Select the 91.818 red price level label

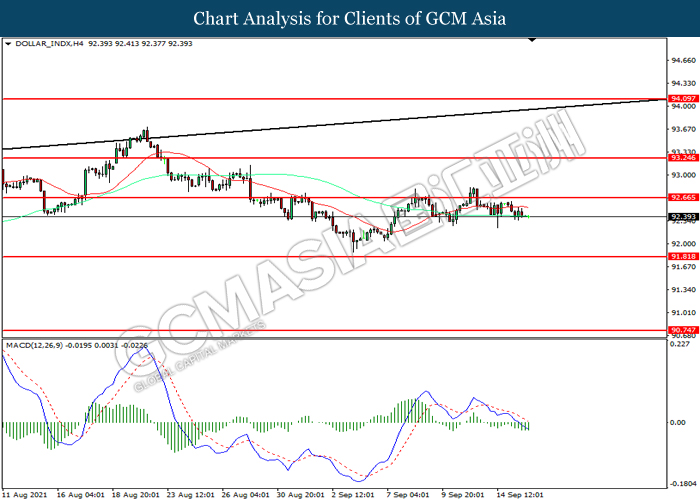(x=684, y=257)
